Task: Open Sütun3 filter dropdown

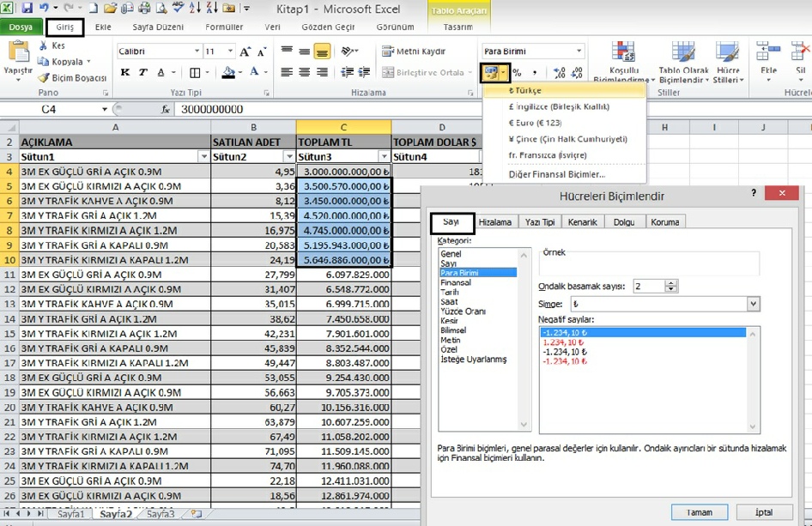Action: [x=384, y=156]
